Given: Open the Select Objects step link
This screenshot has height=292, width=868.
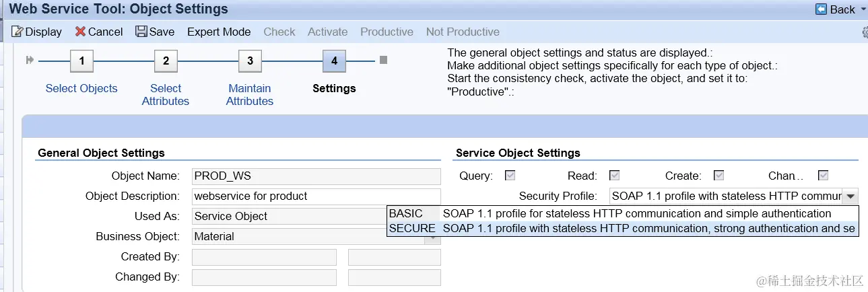Looking at the screenshot, I should point(81,88).
